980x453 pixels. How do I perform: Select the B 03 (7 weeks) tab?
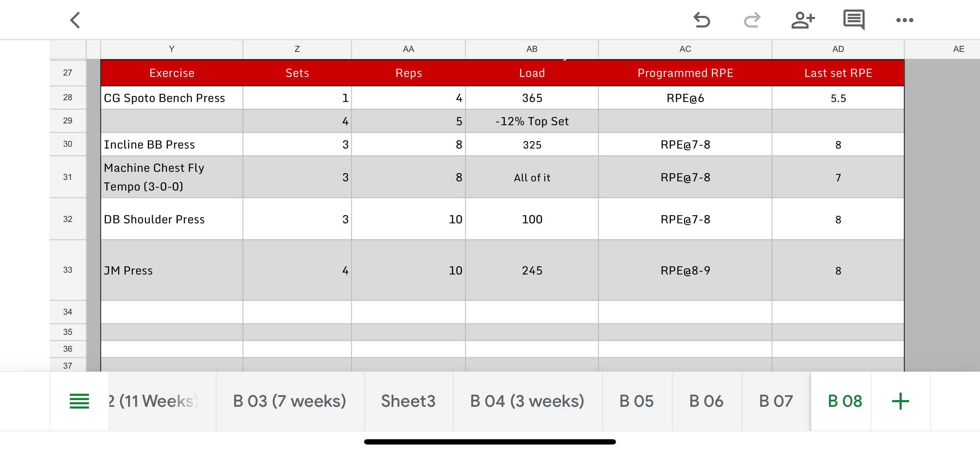[290, 401]
